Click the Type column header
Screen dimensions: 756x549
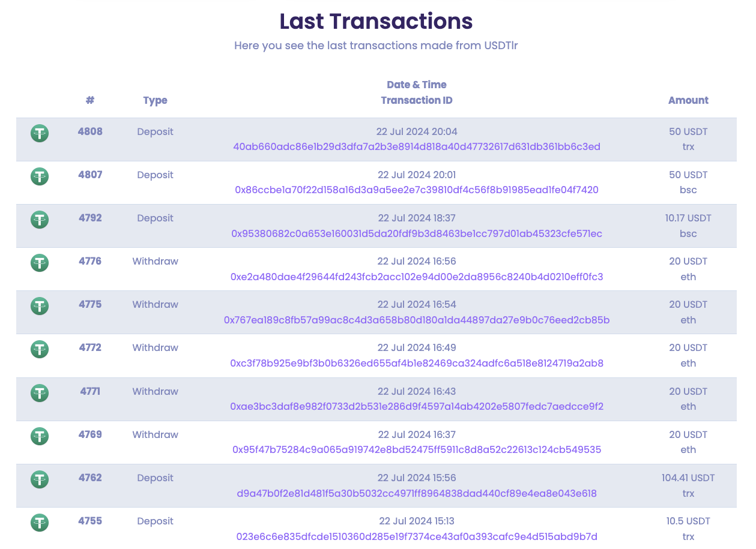(155, 100)
